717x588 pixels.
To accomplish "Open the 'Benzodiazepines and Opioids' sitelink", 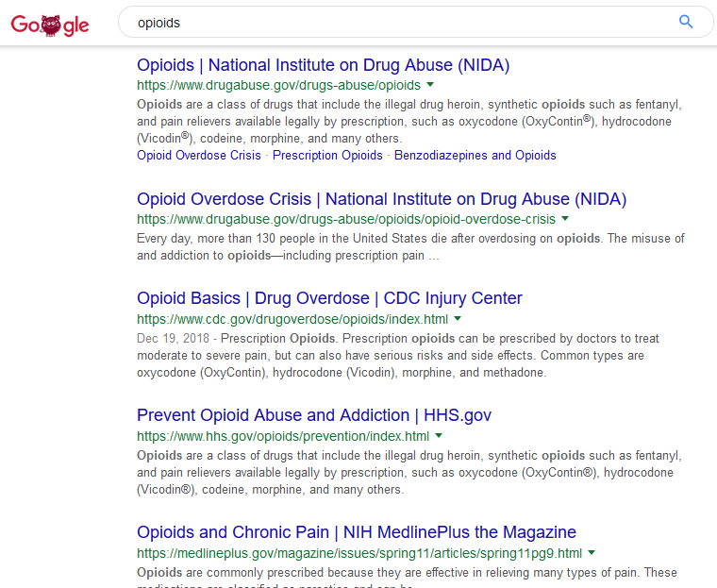I will pyautogui.click(x=475, y=155).
